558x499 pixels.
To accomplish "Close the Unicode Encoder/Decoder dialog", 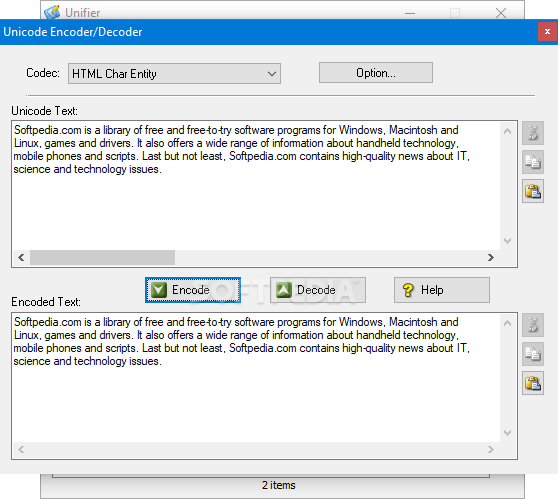I will pyautogui.click(x=547, y=32).
